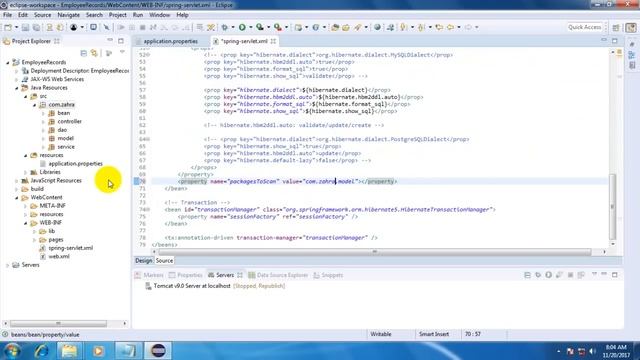Viewport: 640px width, 360px height.
Task: Open the Project menu
Action: pos(118,15)
